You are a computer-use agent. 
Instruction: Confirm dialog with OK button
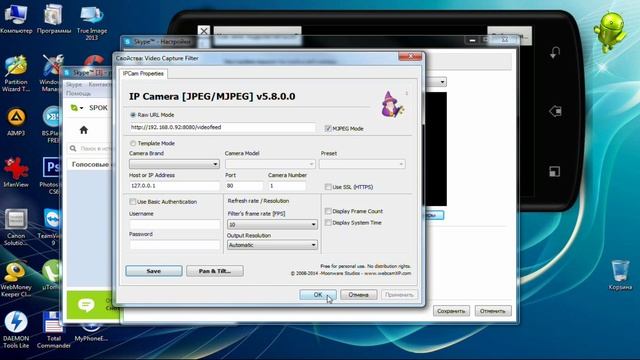[318, 295]
